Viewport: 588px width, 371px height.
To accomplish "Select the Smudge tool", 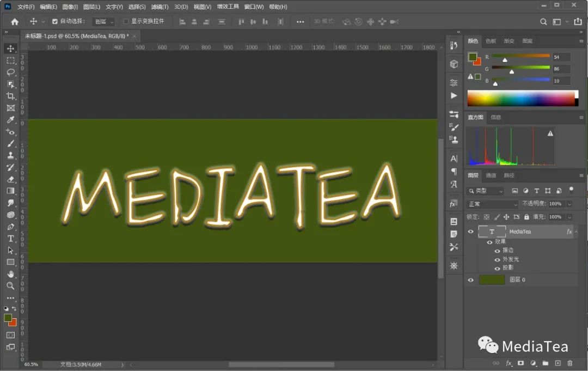I will 10,203.
